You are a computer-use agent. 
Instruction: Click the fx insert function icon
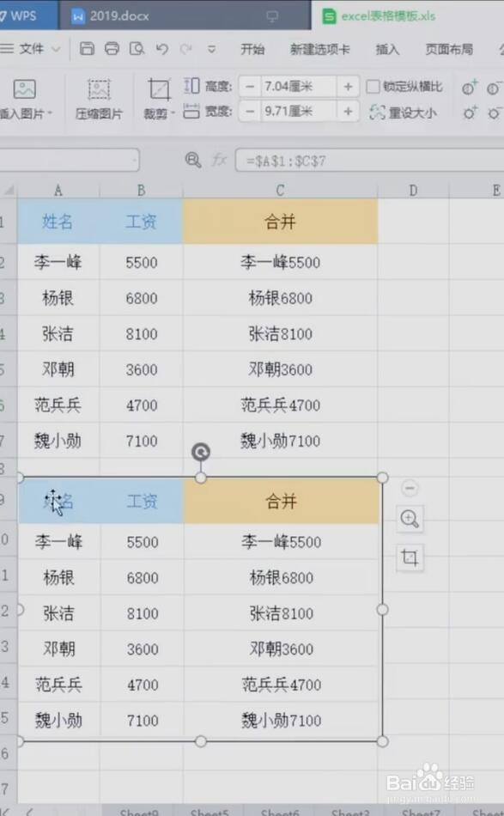(x=219, y=160)
